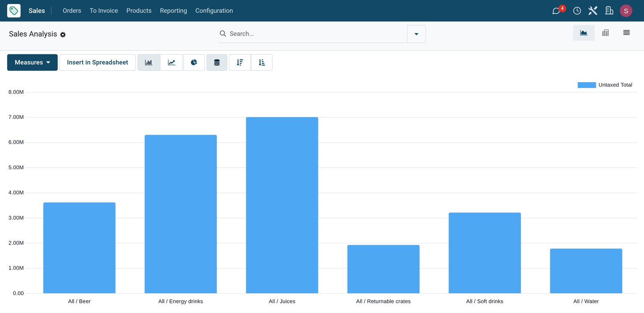Click the All / Juices bar
This screenshot has height=313, width=644.
tap(282, 205)
